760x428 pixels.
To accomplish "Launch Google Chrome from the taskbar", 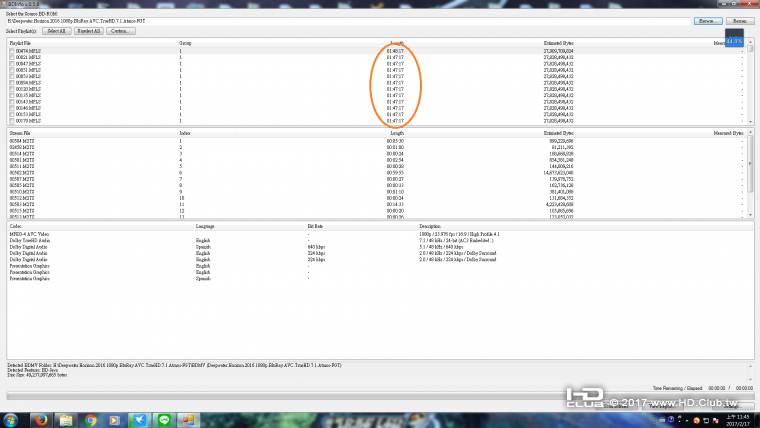I will 90,420.
